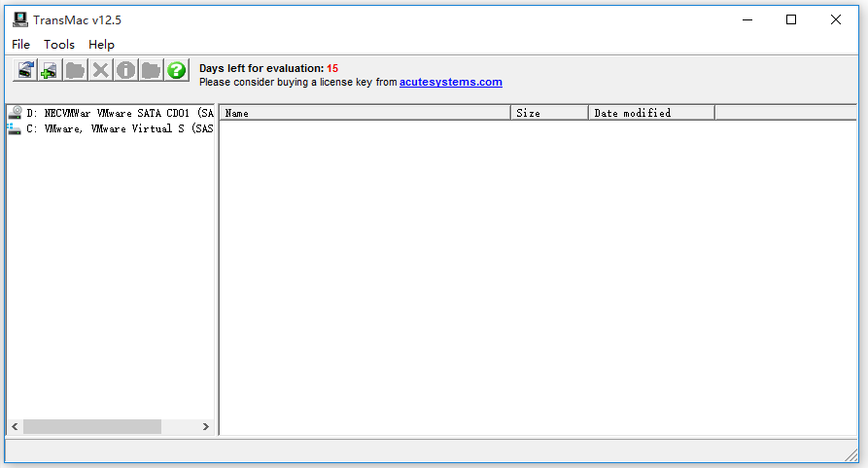Click the TransMac app icon in title bar
The height and width of the screenshot is (468, 868).
click(20, 19)
